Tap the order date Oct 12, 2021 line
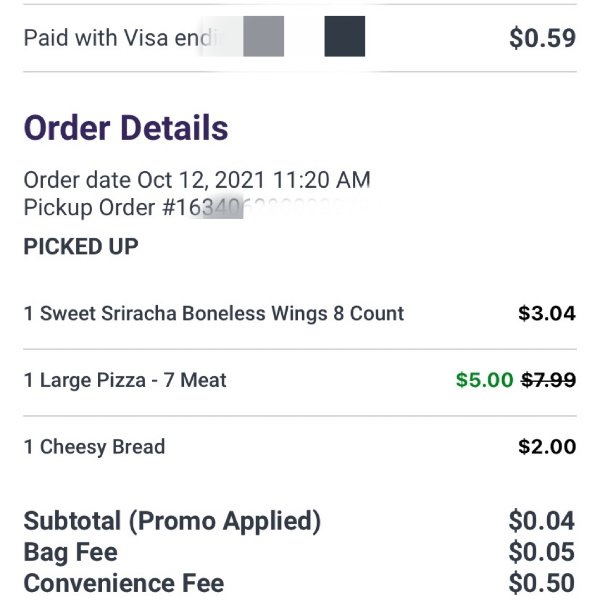The height and width of the screenshot is (600, 600). 197,180
